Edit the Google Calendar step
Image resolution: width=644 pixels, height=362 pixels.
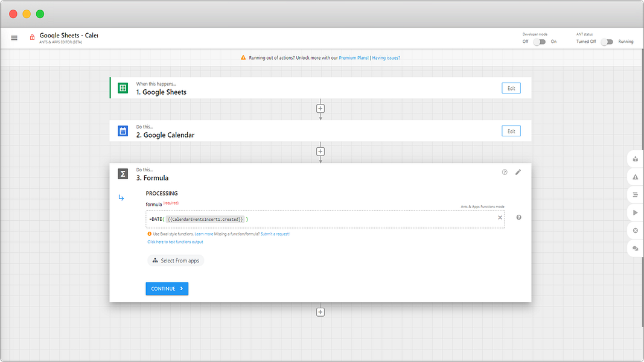click(x=511, y=132)
